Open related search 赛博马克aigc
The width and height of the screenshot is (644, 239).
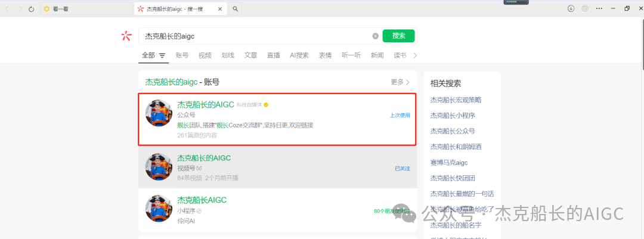[449, 163]
